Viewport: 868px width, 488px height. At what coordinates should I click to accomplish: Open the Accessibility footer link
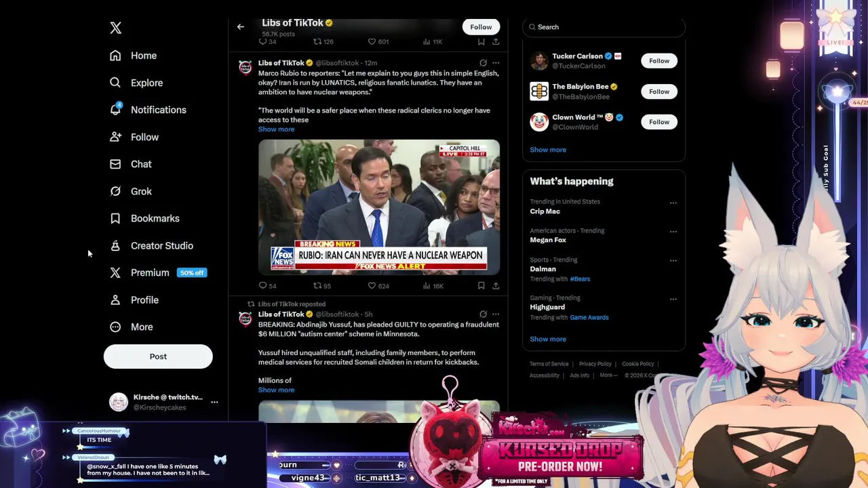[545, 375]
